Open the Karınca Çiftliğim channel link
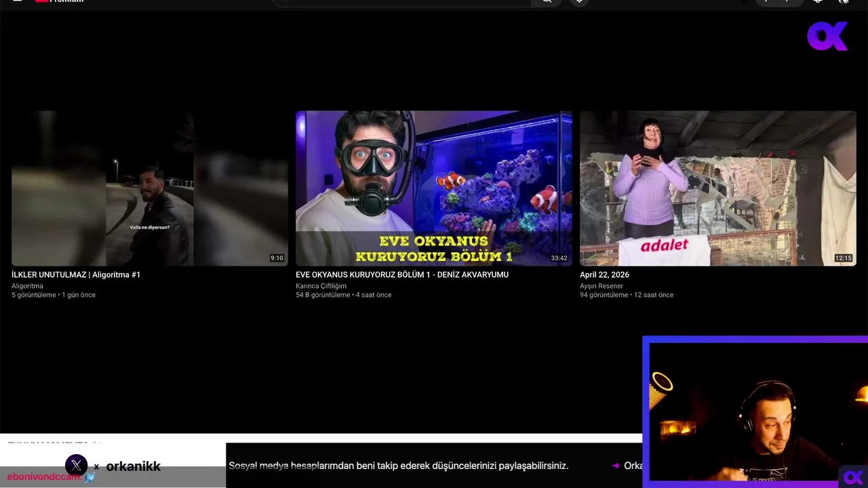The image size is (868, 488). 321,286
